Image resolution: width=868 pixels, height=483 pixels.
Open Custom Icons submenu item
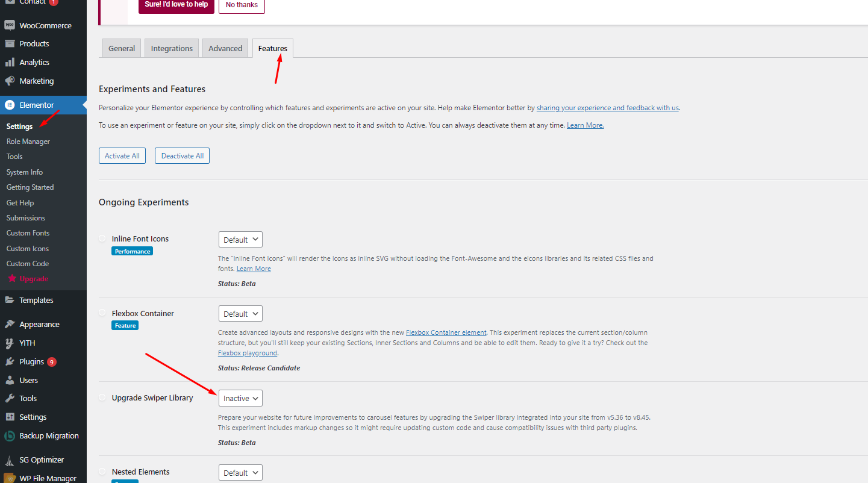(x=28, y=249)
